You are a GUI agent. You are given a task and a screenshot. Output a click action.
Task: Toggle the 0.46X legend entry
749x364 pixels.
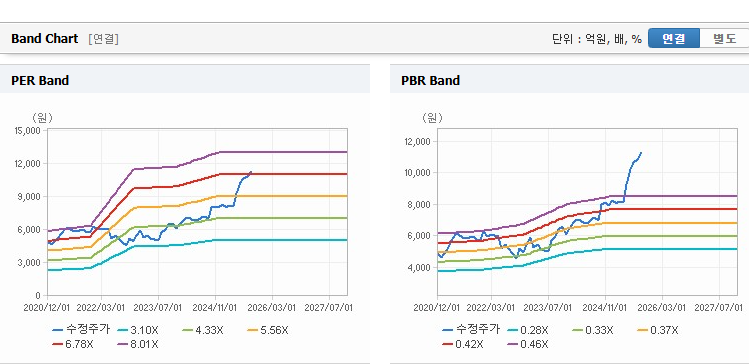click(x=527, y=344)
